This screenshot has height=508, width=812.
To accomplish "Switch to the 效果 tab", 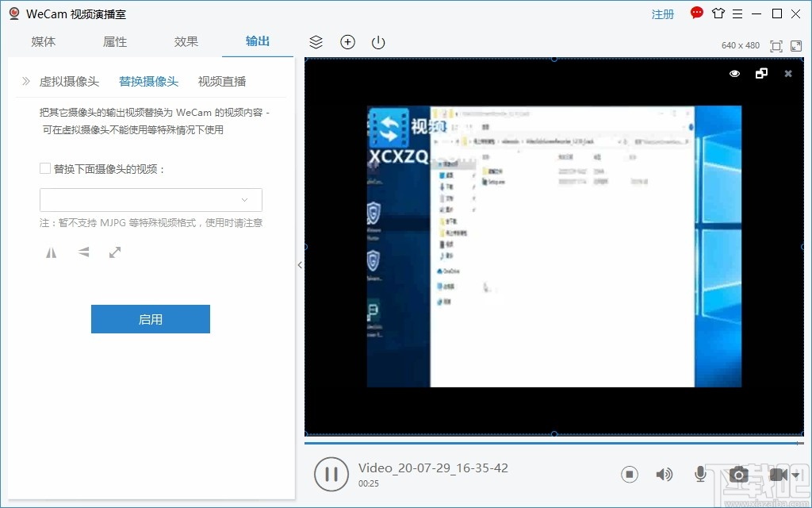I will (186, 41).
